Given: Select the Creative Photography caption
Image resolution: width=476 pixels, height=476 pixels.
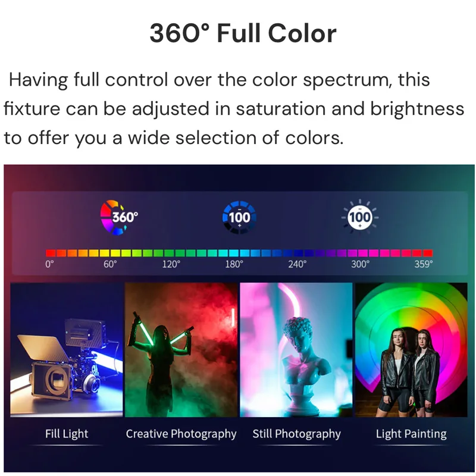Looking at the screenshot, I should (181, 434).
